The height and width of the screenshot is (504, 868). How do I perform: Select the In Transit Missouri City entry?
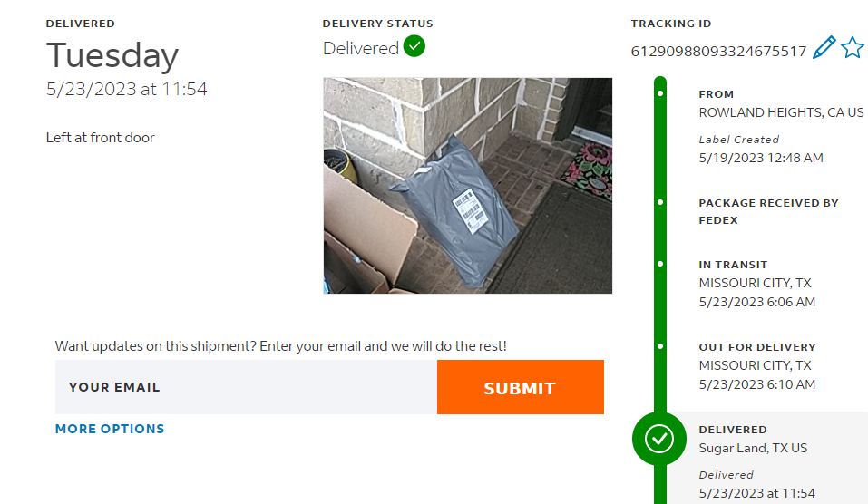pos(756,283)
